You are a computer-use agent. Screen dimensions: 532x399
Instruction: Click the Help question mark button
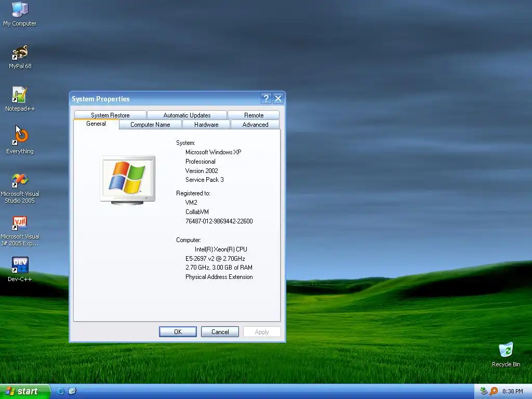[266, 99]
